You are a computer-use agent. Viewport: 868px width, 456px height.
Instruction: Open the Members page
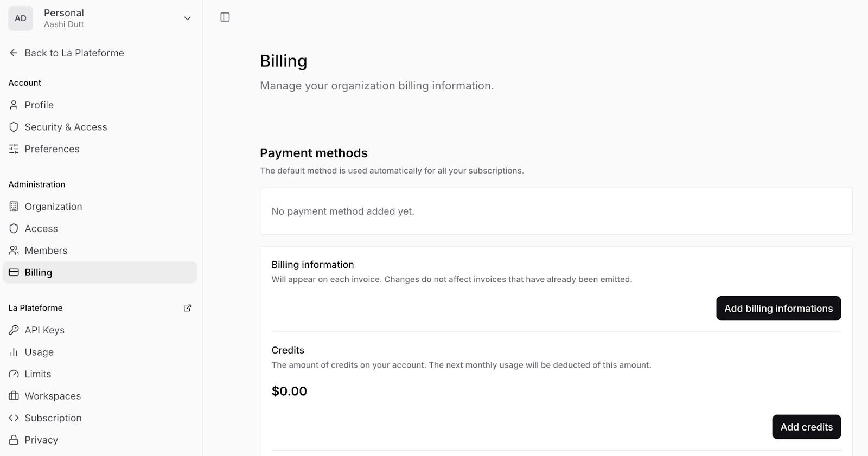[46, 251]
